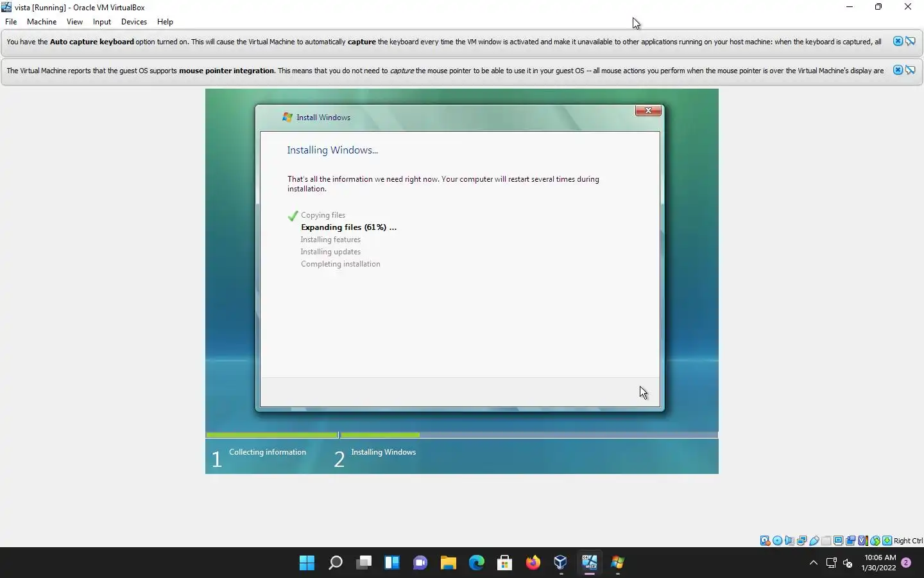Click the Right Ctrl host key label

tap(908, 541)
